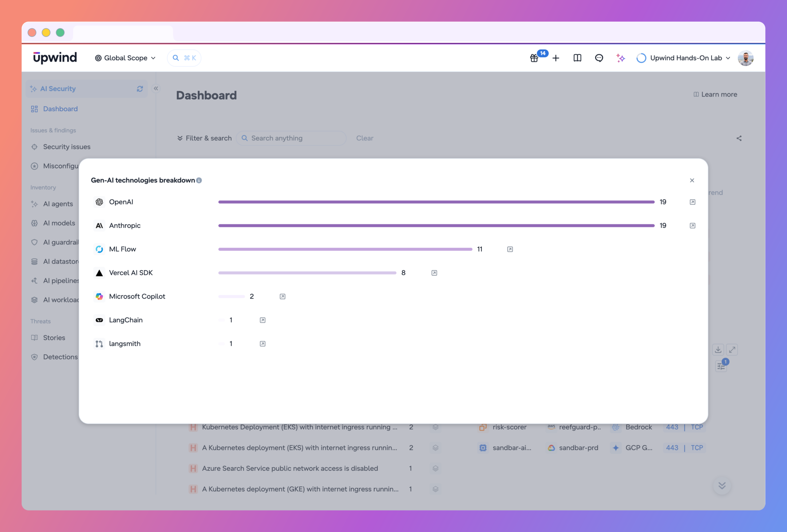
Task: Open the Upwind Hands-On Lab organization dropdown
Action: click(683, 58)
